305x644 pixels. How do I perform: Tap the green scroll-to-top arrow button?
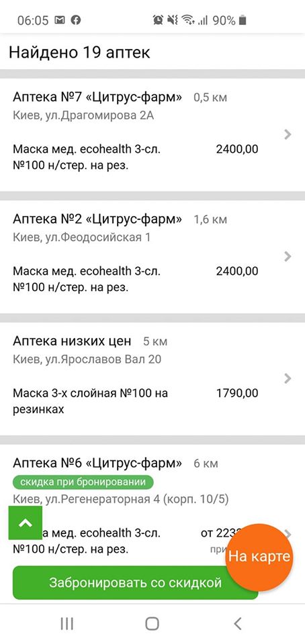pos(25,523)
